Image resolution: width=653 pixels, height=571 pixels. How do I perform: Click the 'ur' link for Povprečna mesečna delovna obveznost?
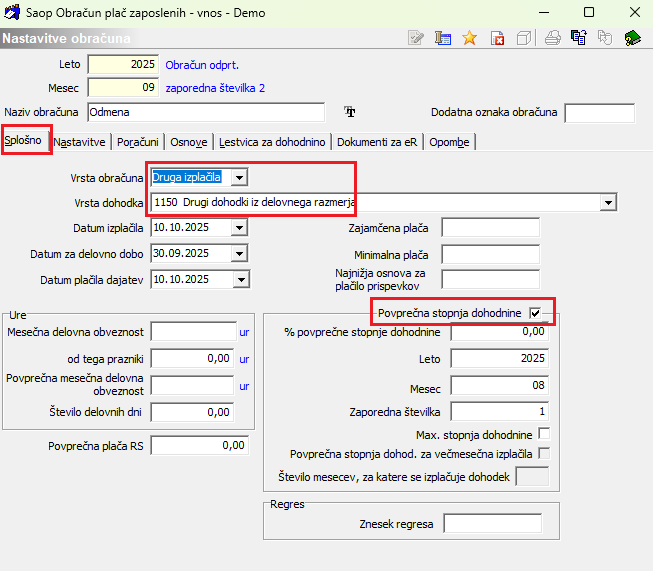[244, 386]
